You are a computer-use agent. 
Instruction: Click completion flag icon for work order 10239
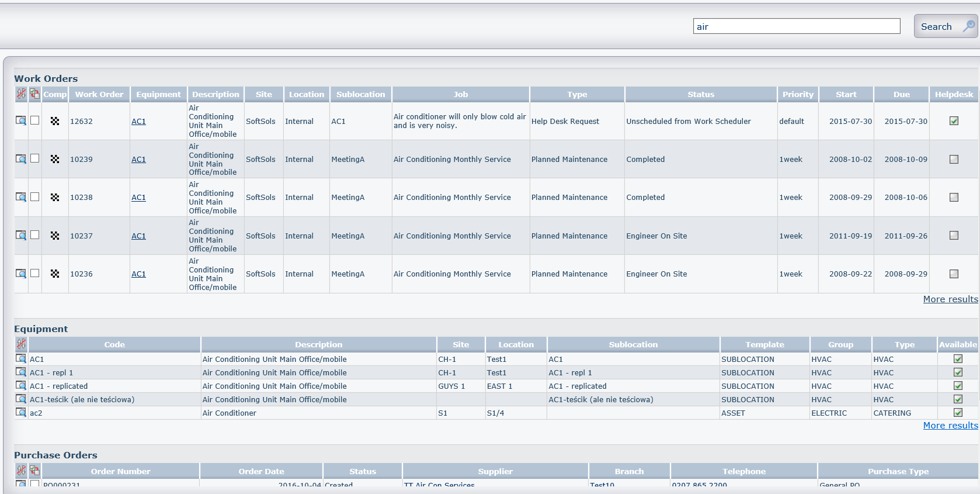(55, 159)
